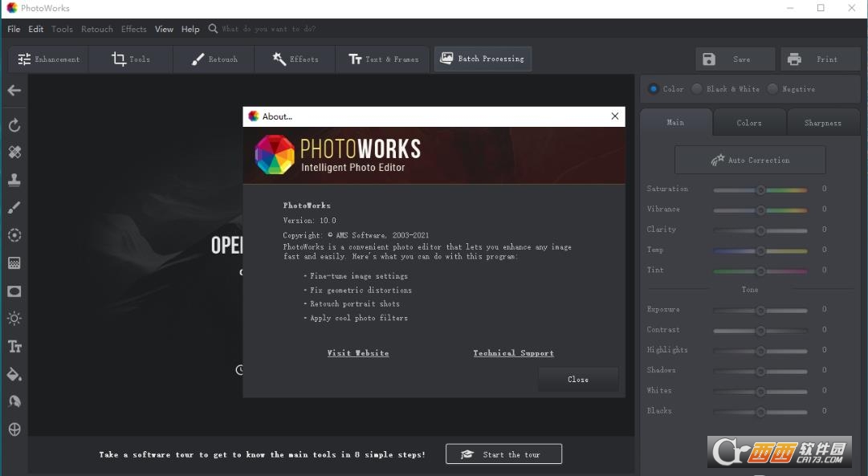Open the Effects menu
This screenshot has width=868, height=476.
pyautogui.click(x=134, y=29)
